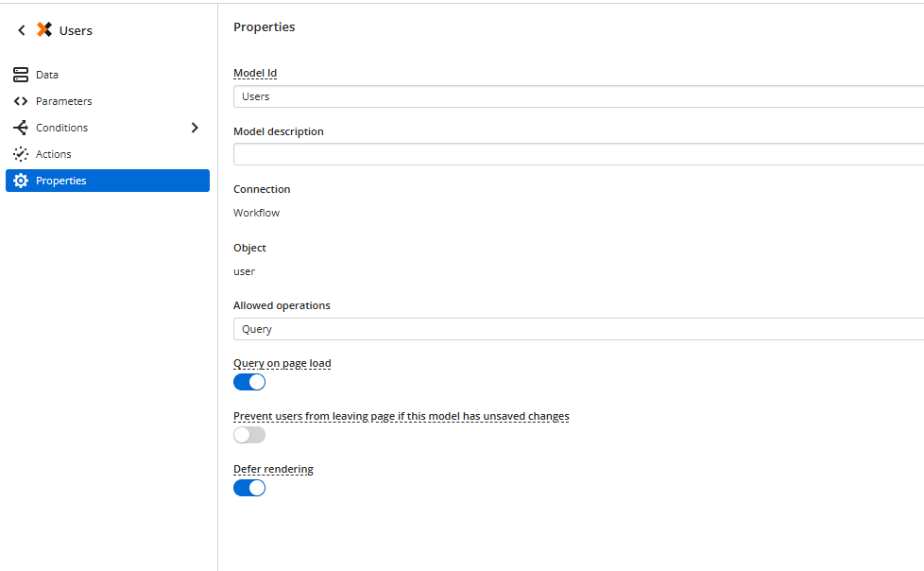Click the orange X model logo icon
924x571 pixels.
pos(44,30)
